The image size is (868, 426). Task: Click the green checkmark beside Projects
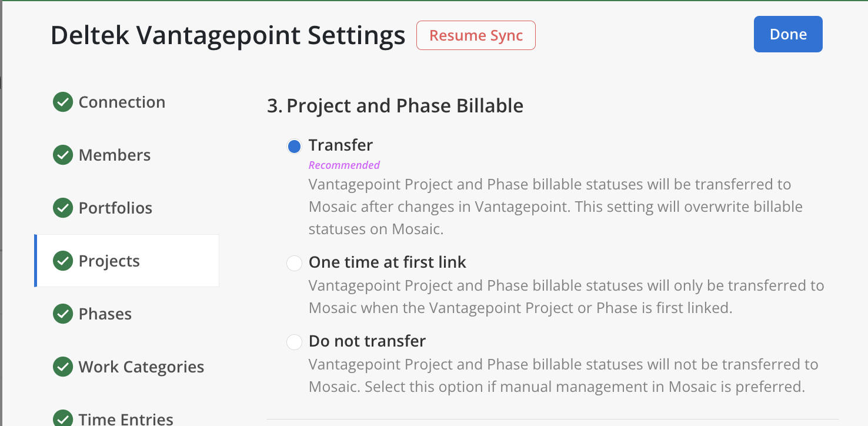click(63, 261)
